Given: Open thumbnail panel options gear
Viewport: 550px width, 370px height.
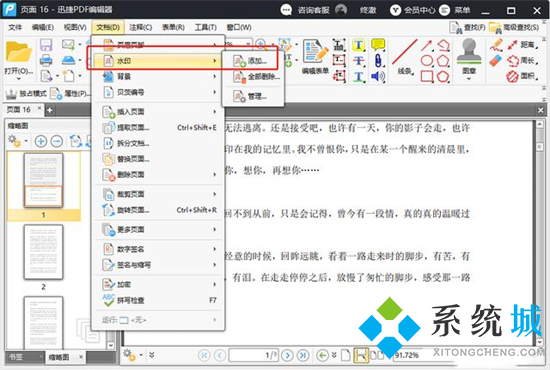Looking at the screenshot, I should 15,141.
